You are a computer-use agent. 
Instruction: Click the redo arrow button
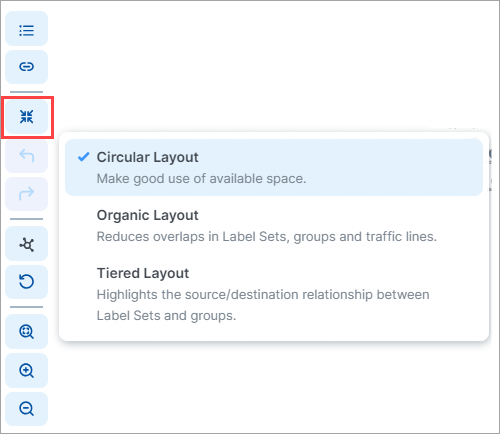click(x=26, y=194)
